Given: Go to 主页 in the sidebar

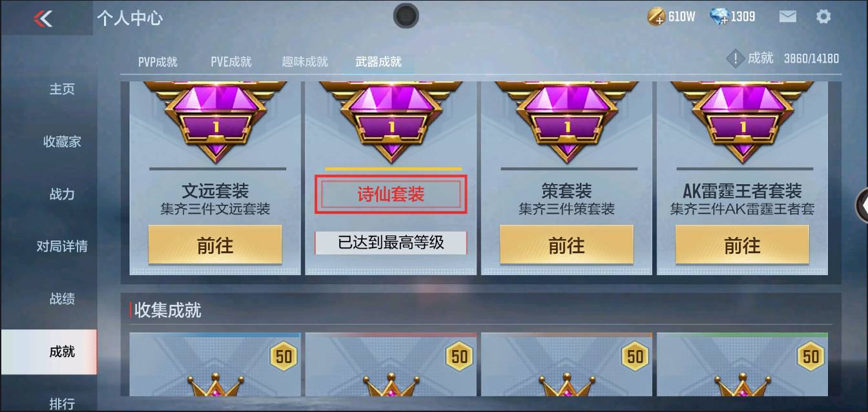Looking at the screenshot, I should point(62,89).
